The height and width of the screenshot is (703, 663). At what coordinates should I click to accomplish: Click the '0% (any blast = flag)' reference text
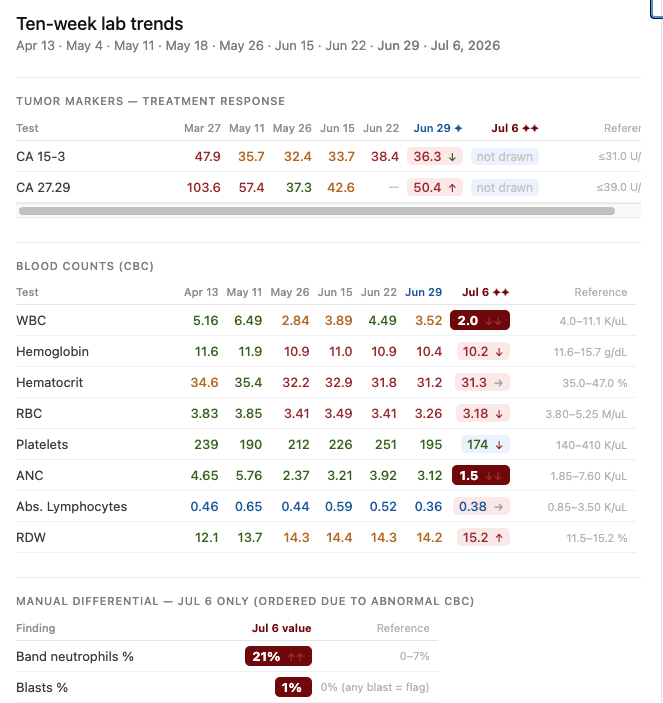click(x=375, y=687)
